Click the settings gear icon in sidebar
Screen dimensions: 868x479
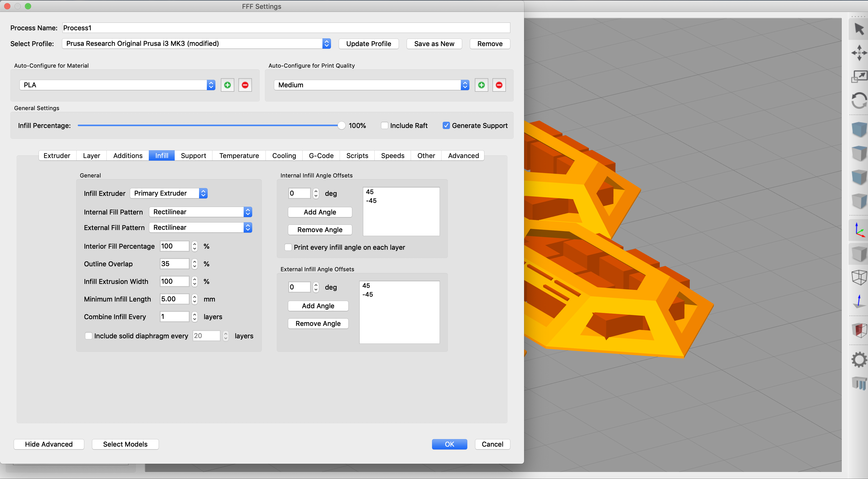(x=857, y=359)
